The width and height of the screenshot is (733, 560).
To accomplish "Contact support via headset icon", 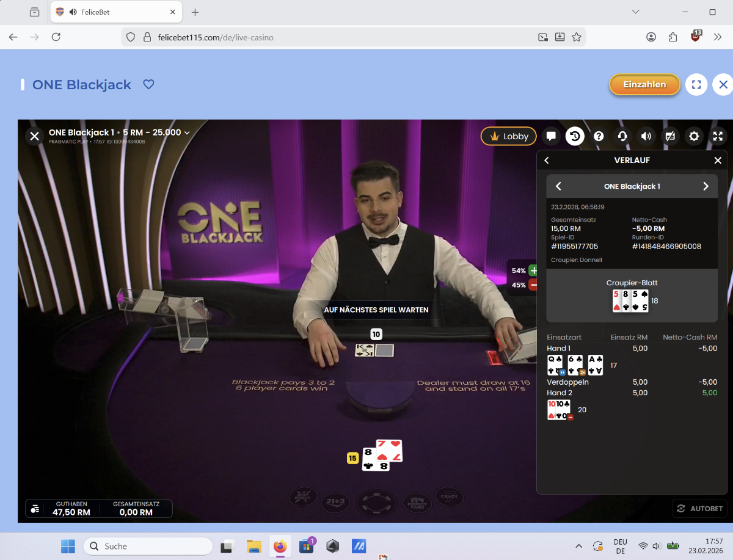I will click(x=622, y=136).
